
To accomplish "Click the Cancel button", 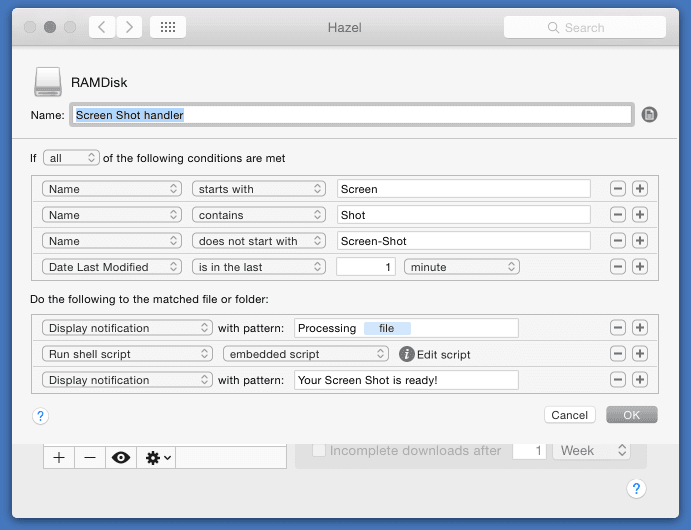I will [569, 415].
